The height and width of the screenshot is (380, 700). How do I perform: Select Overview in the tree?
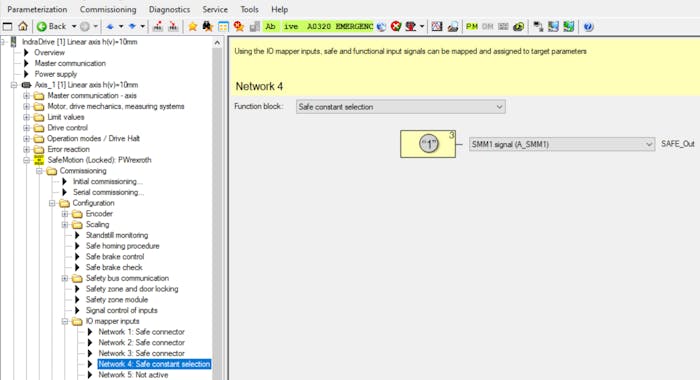tap(50, 53)
